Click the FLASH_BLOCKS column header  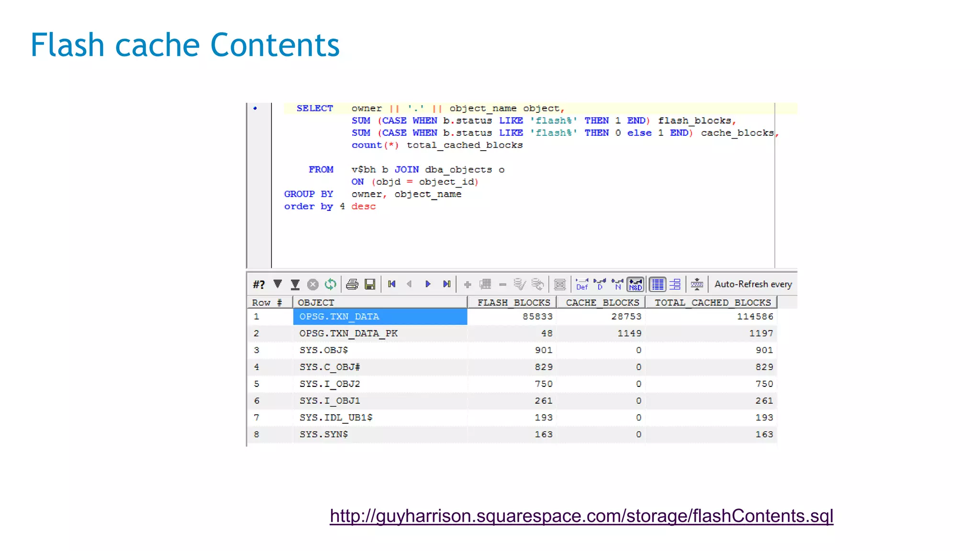click(512, 302)
